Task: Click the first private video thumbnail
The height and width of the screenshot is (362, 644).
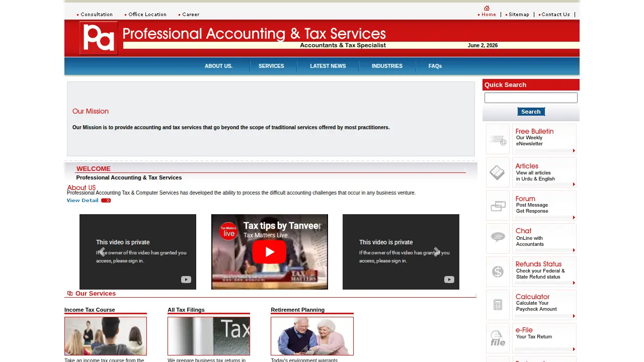Action: [138, 252]
